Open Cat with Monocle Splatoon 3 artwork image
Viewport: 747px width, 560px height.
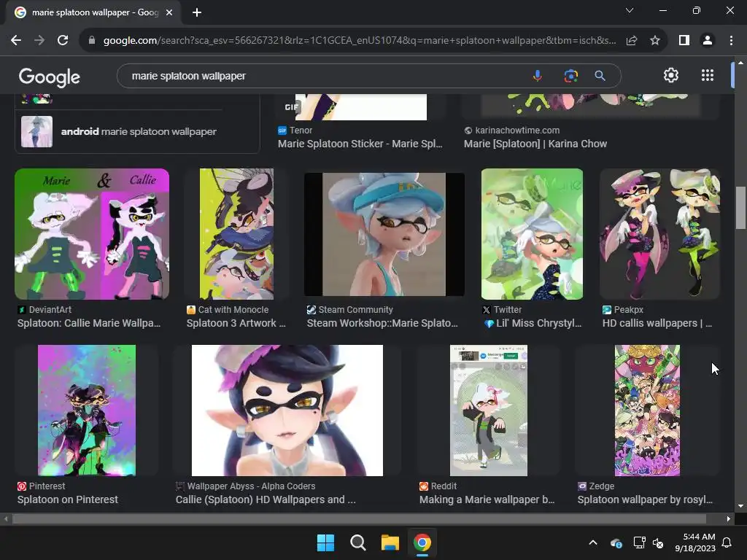pos(237,234)
